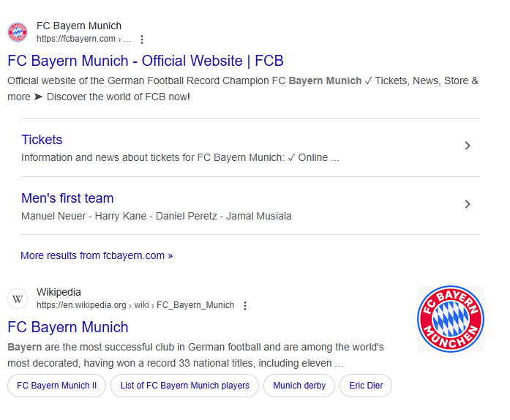Select List of FC Bayern Munich players chip
The height and width of the screenshot is (420, 510).
pyautogui.click(x=184, y=386)
